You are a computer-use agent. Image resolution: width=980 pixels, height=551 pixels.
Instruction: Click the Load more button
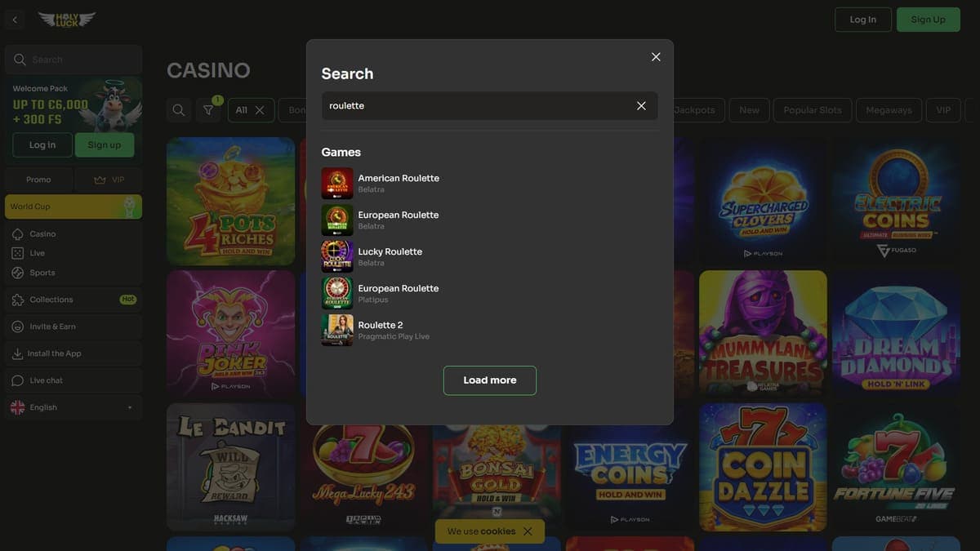click(x=490, y=380)
